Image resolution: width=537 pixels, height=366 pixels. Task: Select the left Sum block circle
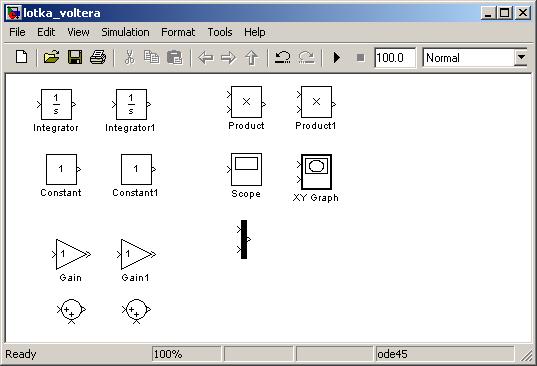coord(71,310)
